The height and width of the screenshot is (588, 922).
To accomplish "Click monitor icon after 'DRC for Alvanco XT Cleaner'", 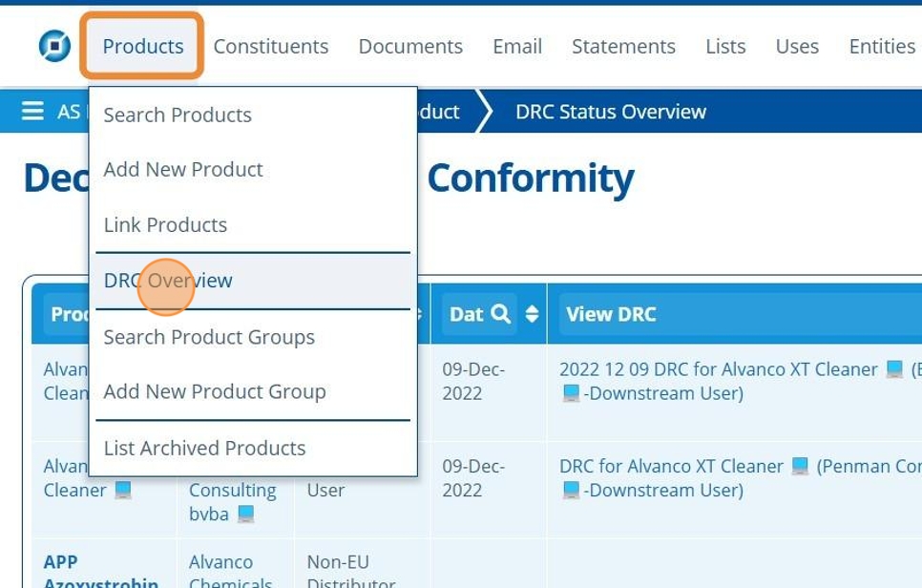I will [x=800, y=467].
